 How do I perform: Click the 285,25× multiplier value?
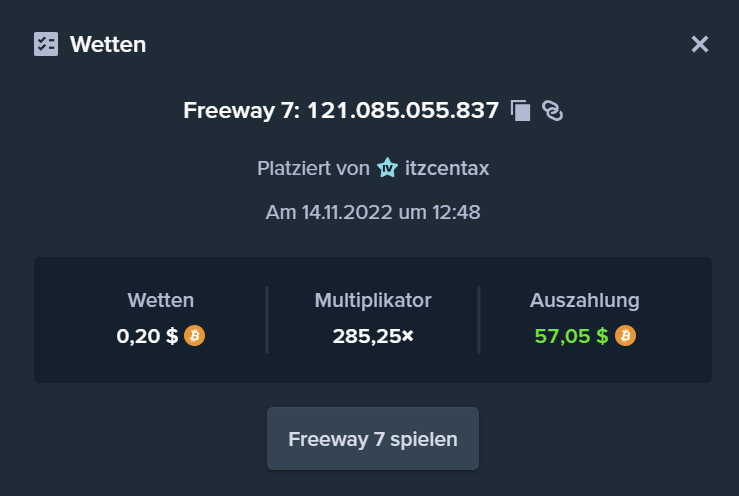click(x=373, y=336)
